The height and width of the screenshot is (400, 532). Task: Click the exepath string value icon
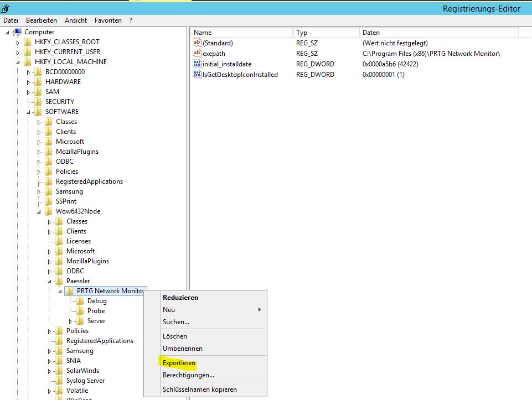[x=197, y=53]
